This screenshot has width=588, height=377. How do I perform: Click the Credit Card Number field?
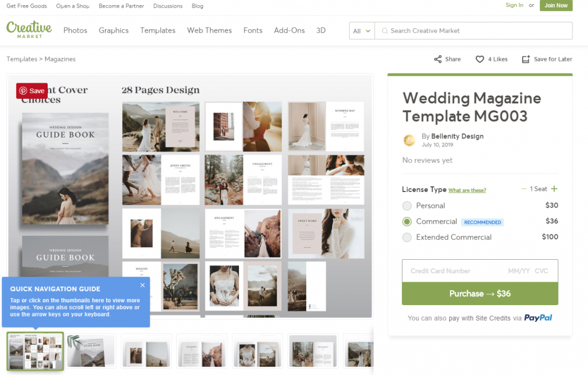point(440,271)
